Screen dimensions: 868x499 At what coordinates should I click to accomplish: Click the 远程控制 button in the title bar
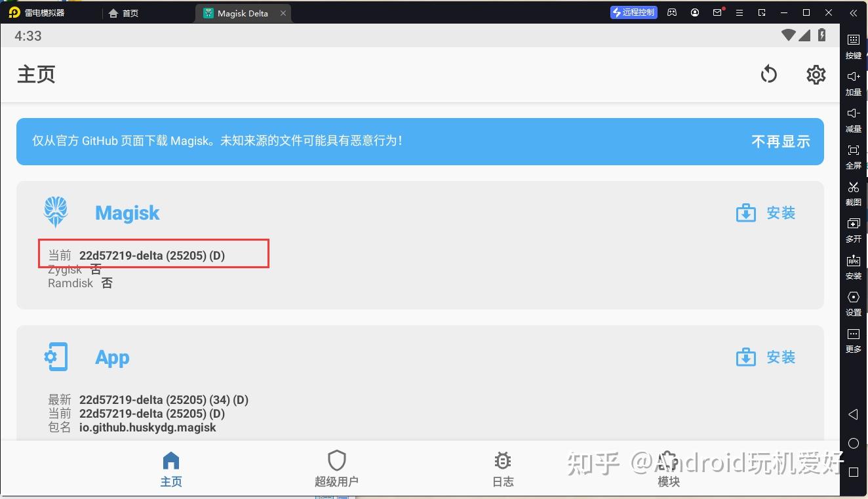tap(634, 12)
